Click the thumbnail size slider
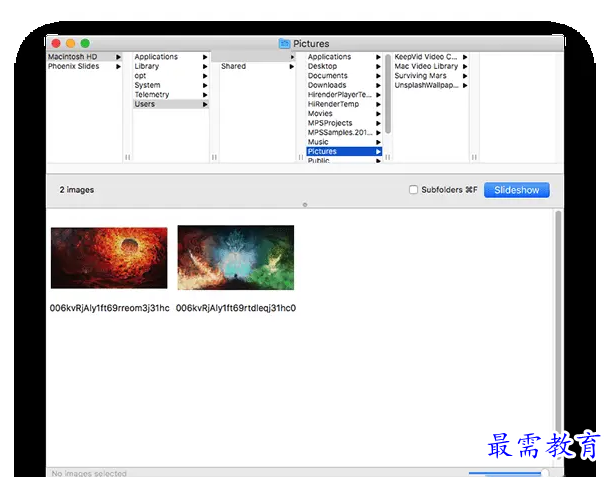 [508, 473]
